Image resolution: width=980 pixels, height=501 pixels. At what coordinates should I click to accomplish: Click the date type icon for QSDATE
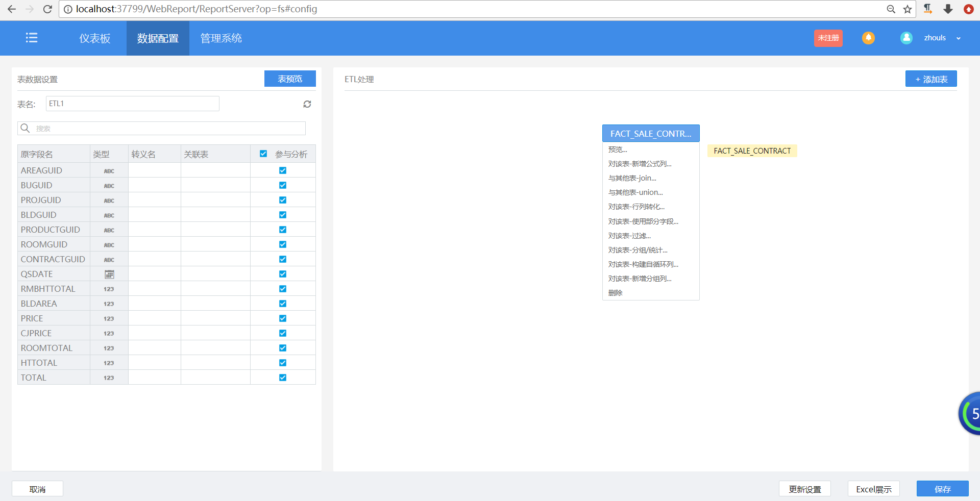(109, 274)
